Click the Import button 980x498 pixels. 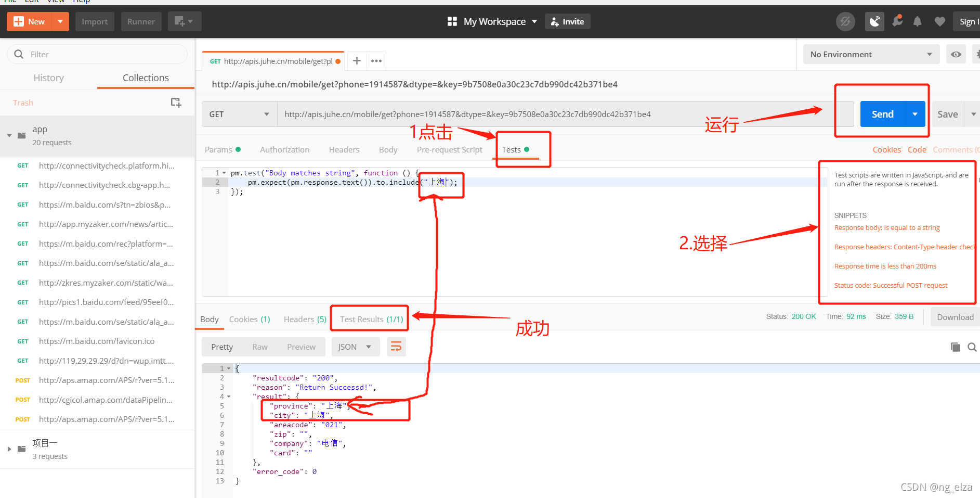click(x=95, y=21)
